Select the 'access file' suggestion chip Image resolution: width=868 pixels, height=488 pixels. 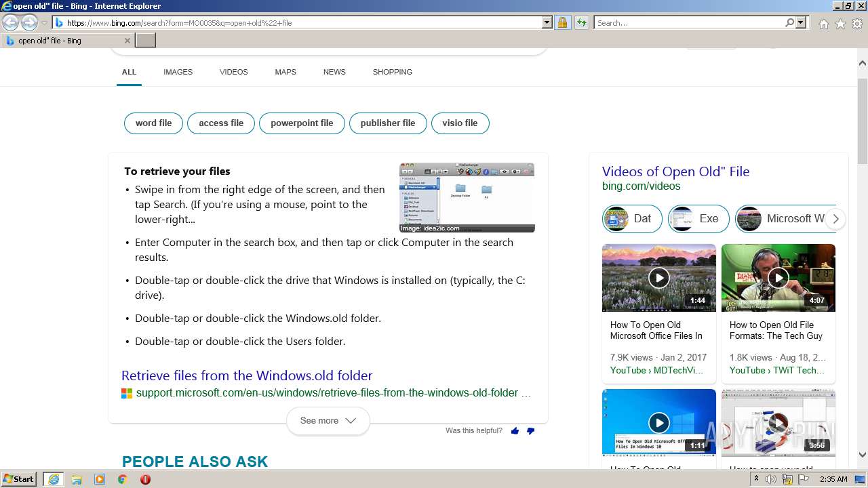tap(221, 123)
